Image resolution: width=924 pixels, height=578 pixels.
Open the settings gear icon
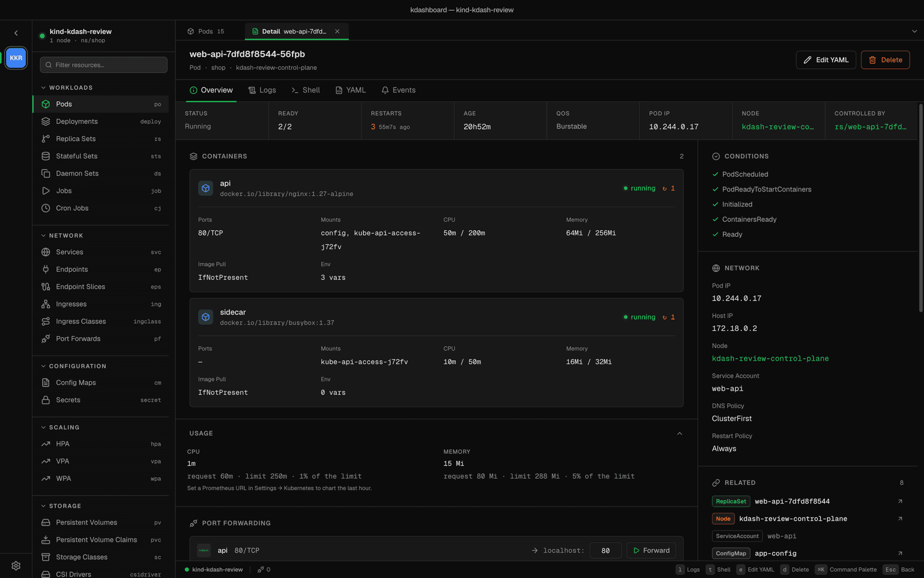16,566
